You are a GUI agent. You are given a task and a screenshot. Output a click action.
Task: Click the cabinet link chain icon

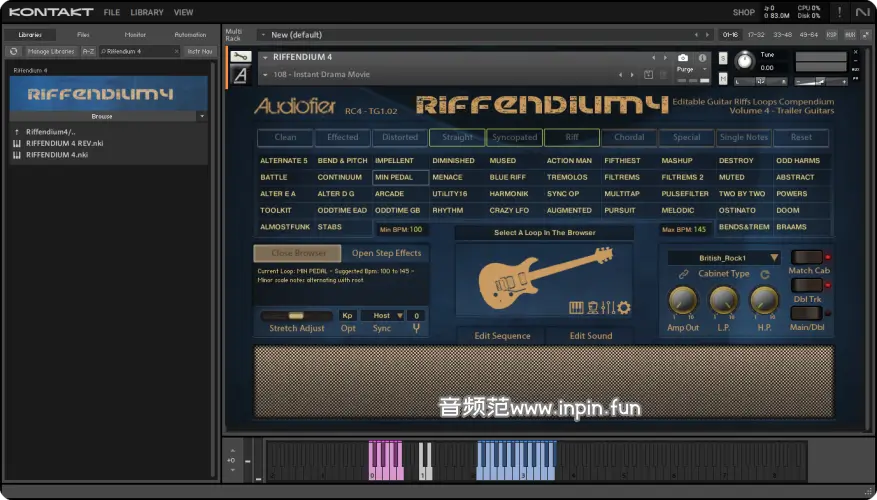pos(684,274)
